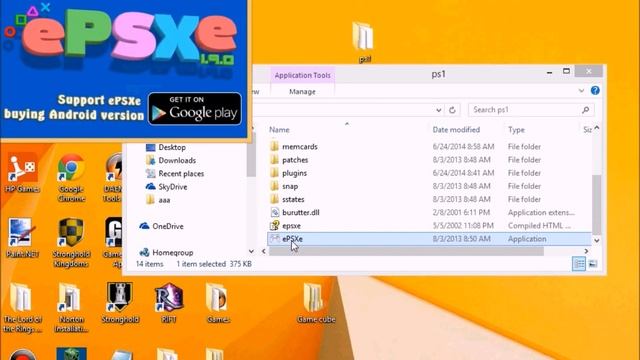Click the search magnifier icon
The width and height of the screenshot is (640, 360).
[x=586, y=110]
